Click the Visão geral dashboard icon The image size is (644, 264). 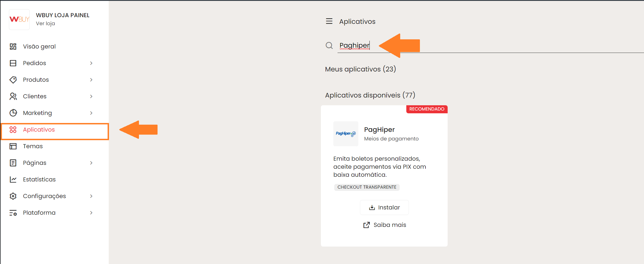(x=13, y=47)
